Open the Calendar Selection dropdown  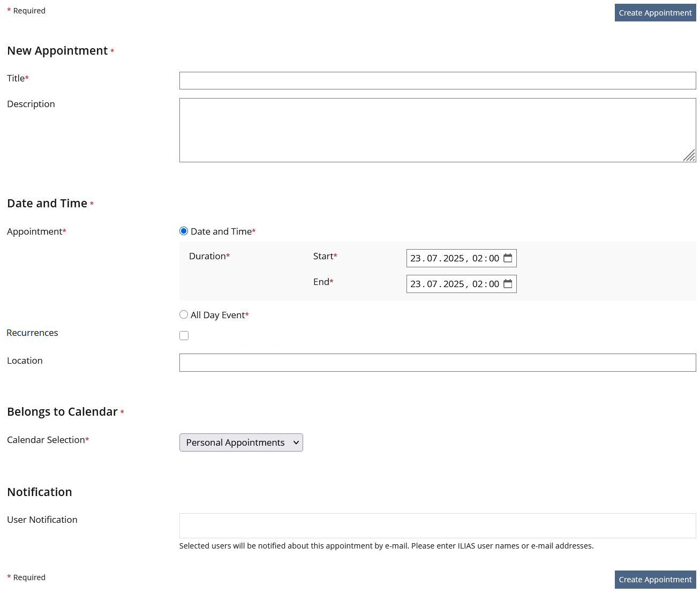click(241, 442)
